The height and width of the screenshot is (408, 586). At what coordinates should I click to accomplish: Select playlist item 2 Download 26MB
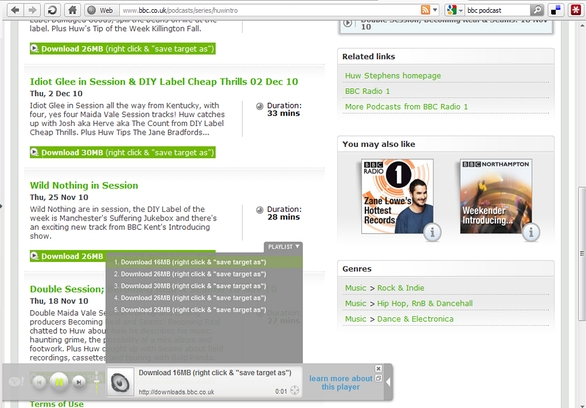coord(204,274)
